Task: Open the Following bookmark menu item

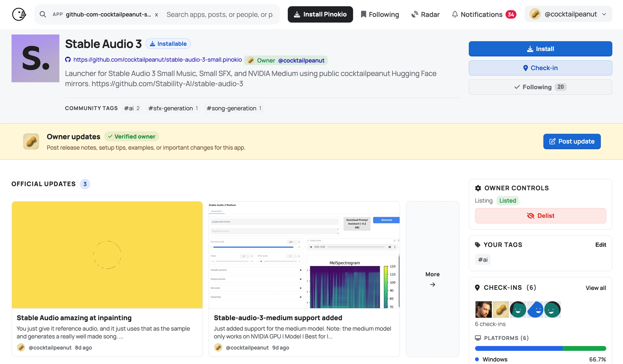Action: point(380,14)
